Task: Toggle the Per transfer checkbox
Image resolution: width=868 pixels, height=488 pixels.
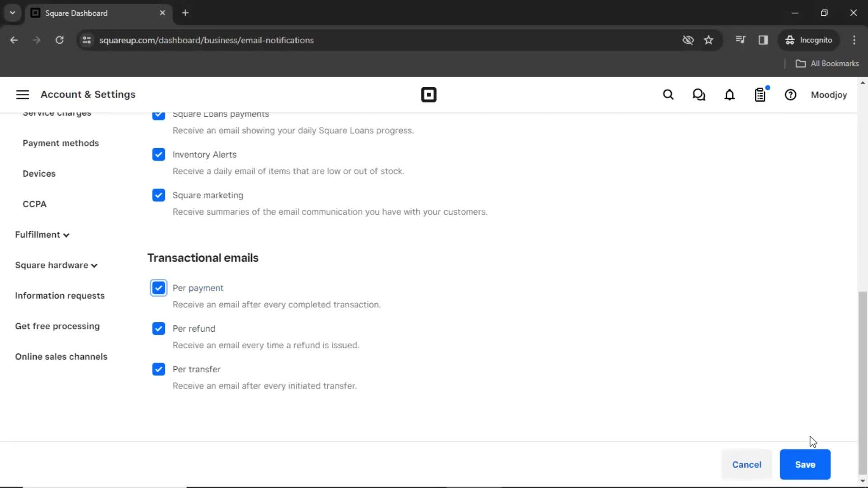Action: pyautogui.click(x=159, y=369)
